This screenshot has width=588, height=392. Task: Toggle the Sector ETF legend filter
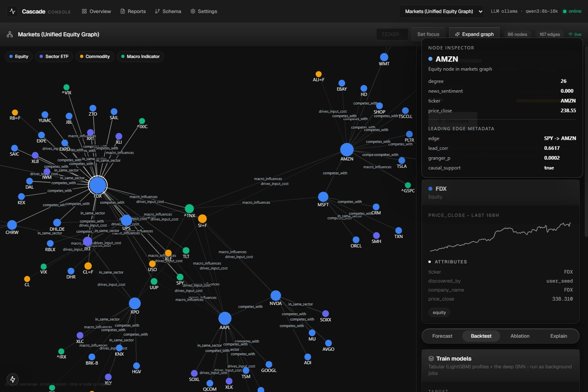coord(54,56)
